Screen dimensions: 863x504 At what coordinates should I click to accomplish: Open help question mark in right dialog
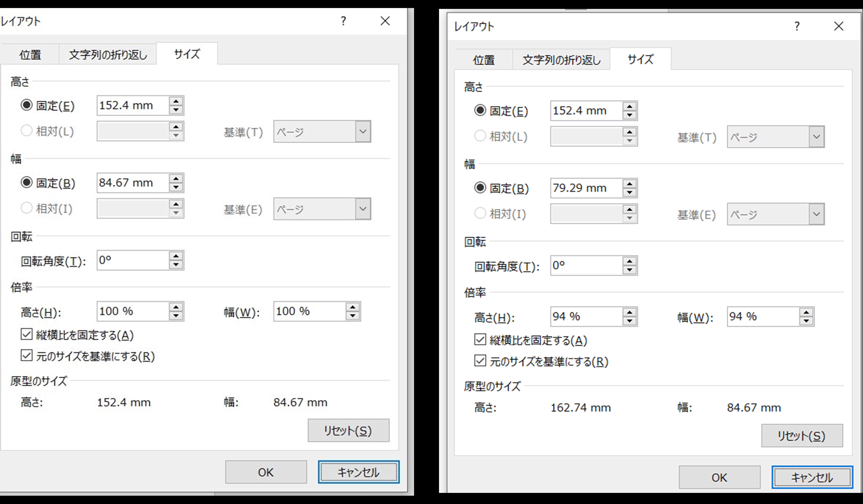(797, 26)
